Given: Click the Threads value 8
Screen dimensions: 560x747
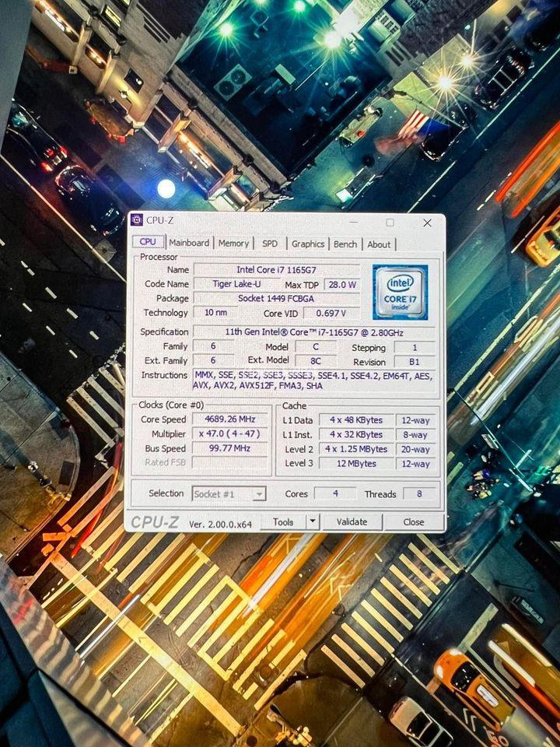Looking at the screenshot, I should (419, 494).
